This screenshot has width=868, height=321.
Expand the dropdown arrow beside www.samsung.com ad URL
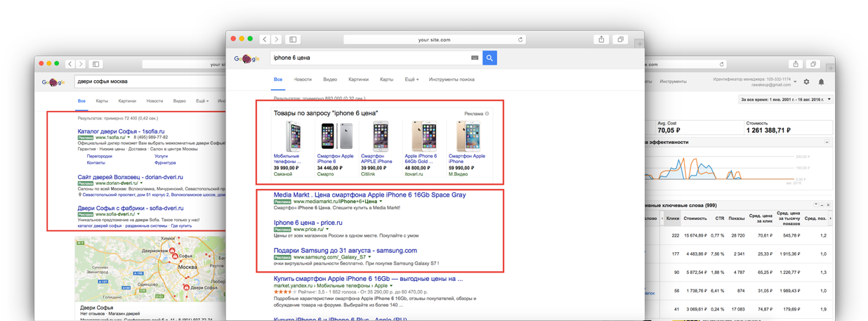coord(369,257)
